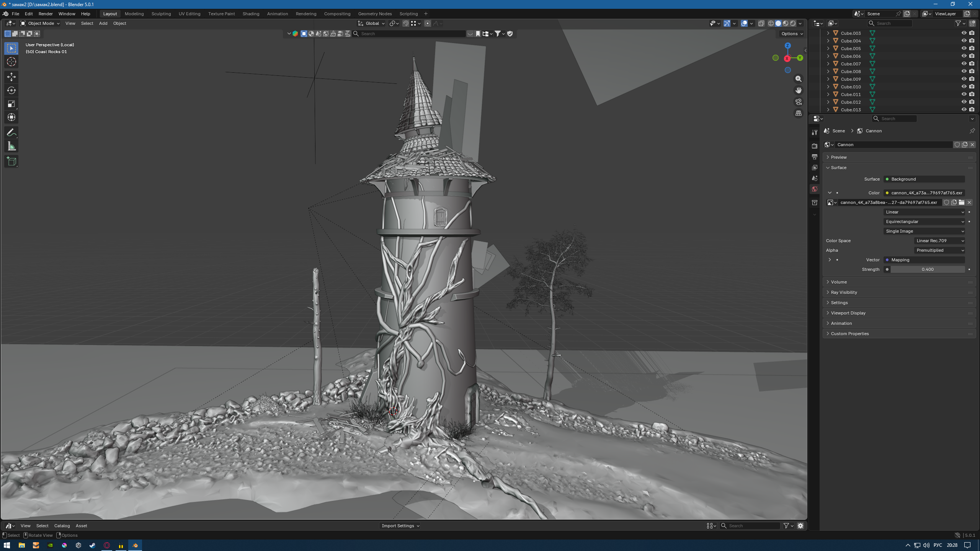This screenshot has width=980, height=551.
Task: Switch to the Shading workspace tab
Action: (x=251, y=14)
